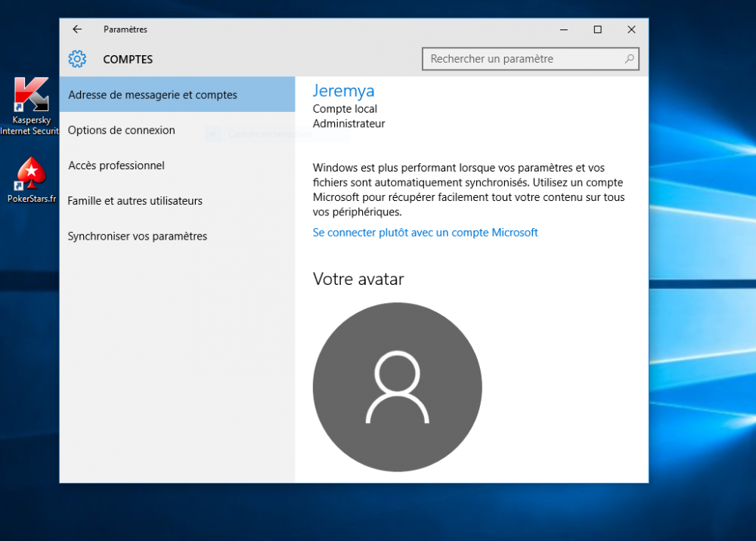Go to Options de connexion

tap(122, 131)
